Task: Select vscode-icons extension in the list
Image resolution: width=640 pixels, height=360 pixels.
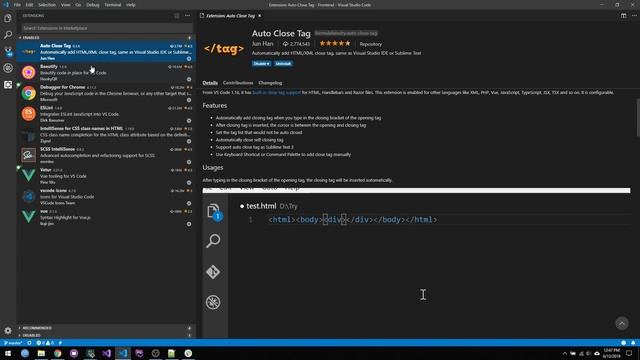Action: [x=106, y=197]
